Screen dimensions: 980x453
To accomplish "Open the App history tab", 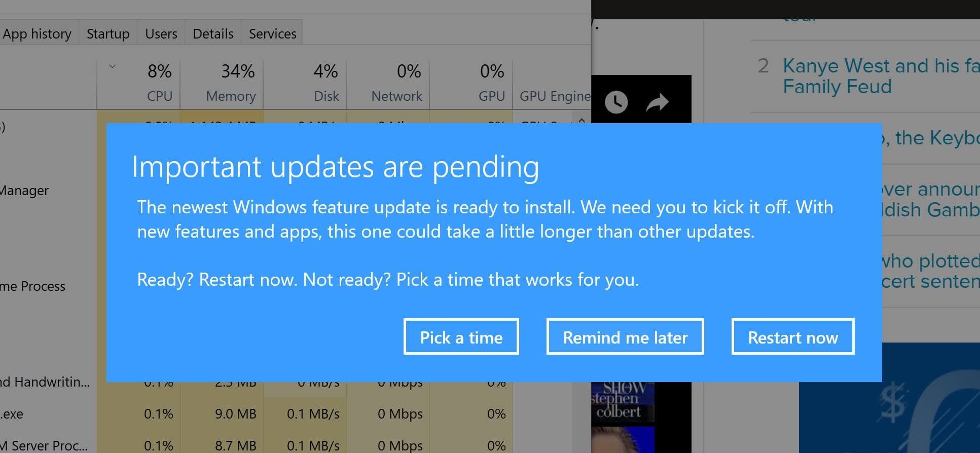I will tap(37, 33).
